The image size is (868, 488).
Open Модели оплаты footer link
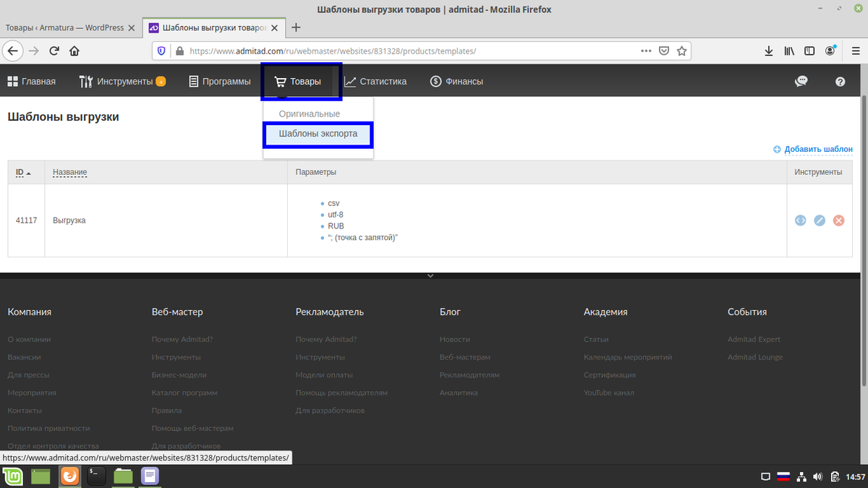coord(324,374)
